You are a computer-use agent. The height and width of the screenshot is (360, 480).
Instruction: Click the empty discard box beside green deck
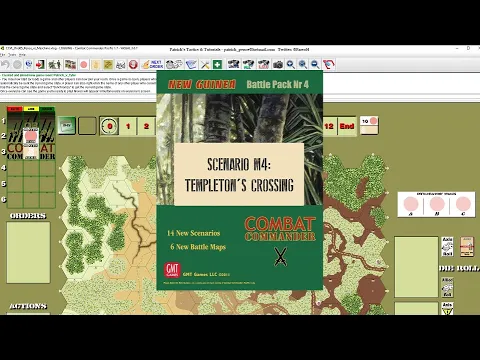(87, 125)
